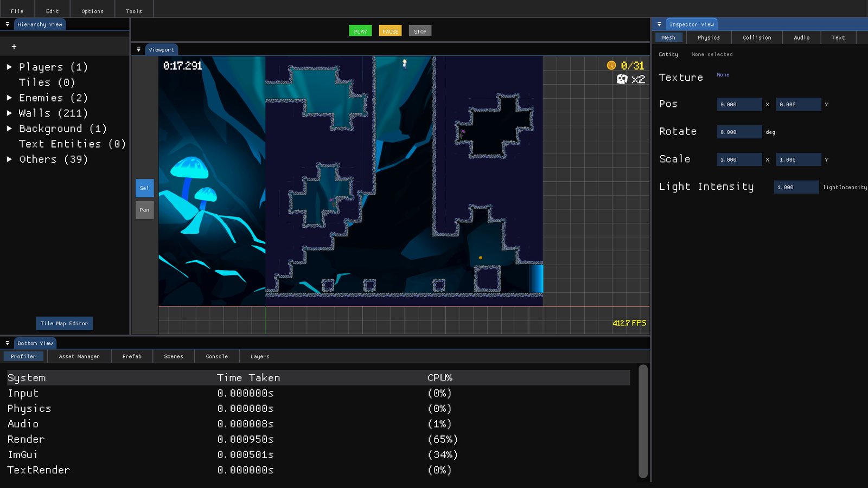This screenshot has height=488, width=868.
Task: Collapse Inspector View panel arrow
Action: point(659,24)
